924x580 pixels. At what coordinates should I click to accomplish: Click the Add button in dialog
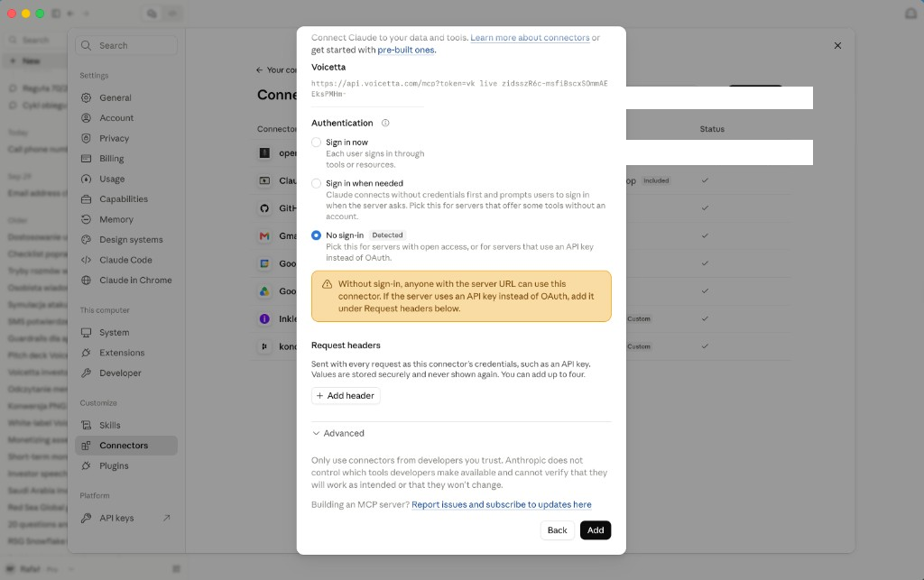[596, 530]
